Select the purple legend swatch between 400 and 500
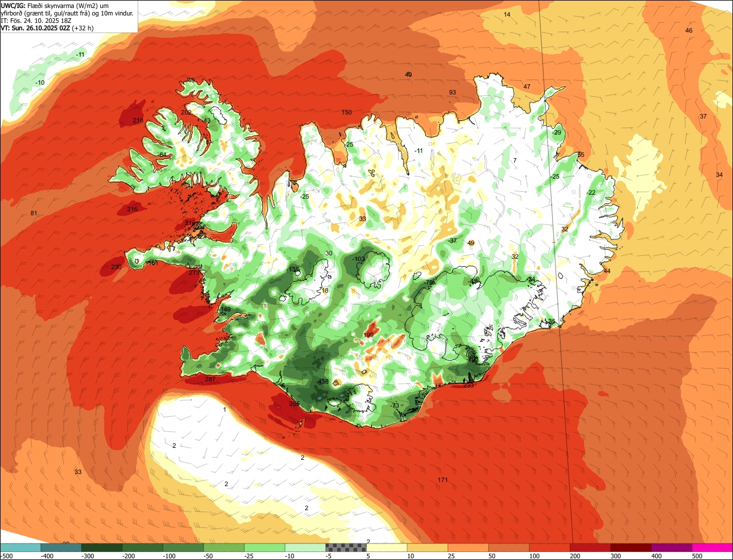 click(x=672, y=547)
